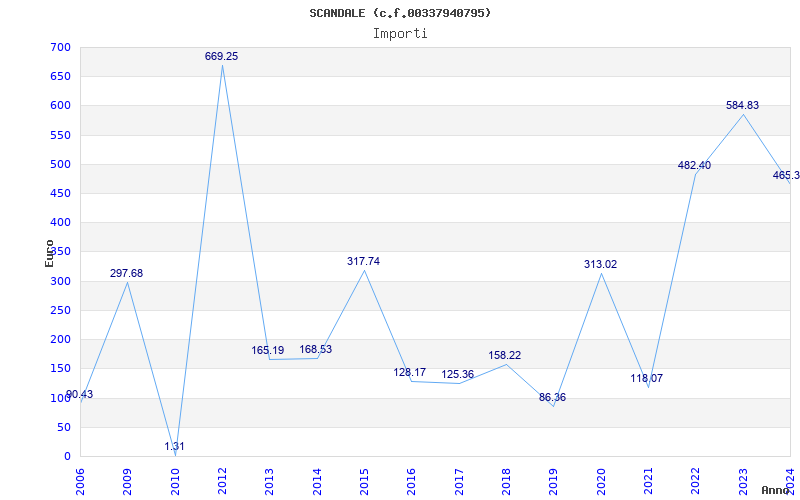The height and width of the screenshot is (500, 800).
Task: Select the 125.36 data label
Action: point(457,374)
